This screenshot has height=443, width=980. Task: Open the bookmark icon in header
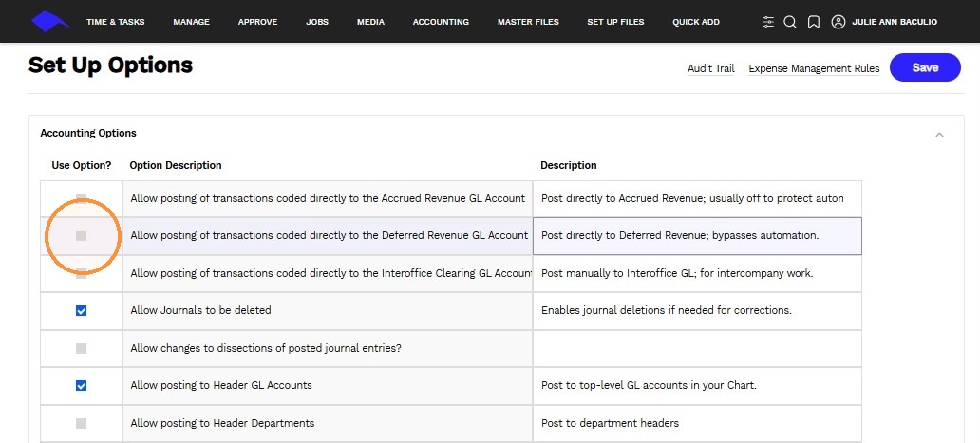pos(813,22)
